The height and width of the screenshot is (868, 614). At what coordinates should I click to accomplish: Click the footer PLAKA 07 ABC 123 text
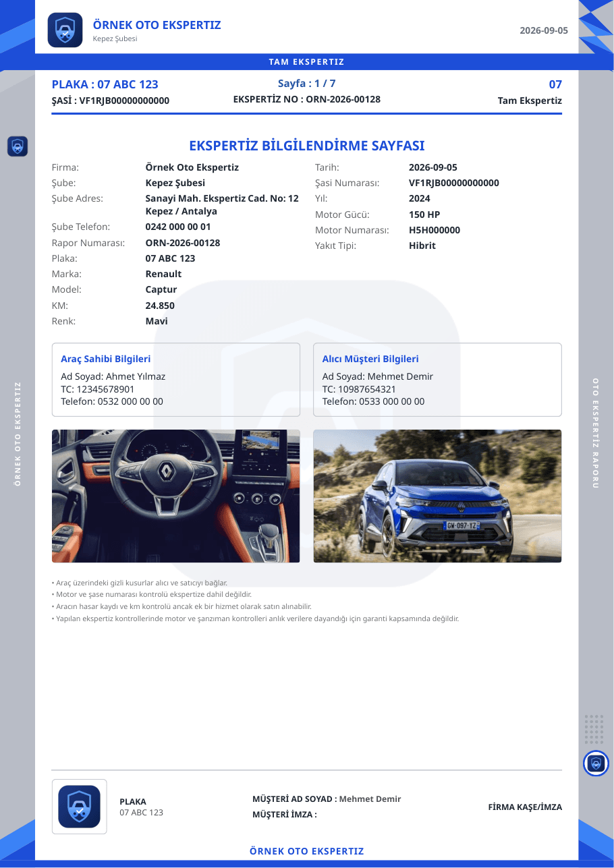click(141, 807)
